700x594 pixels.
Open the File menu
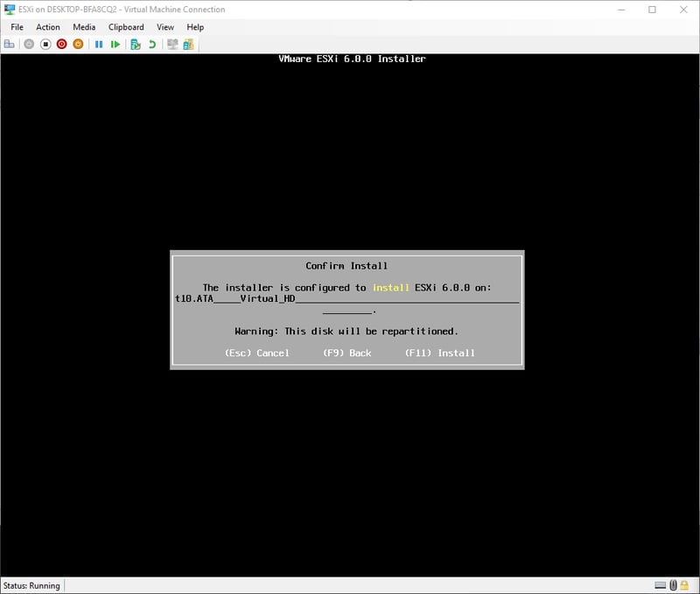tap(17, 27)
